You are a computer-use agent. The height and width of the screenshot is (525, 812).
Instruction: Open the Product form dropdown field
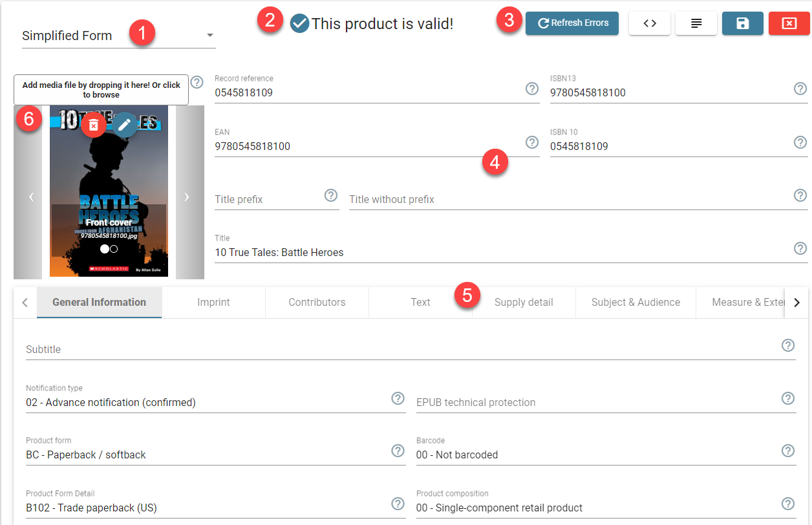pyautogui.click(x=207, y=455)
